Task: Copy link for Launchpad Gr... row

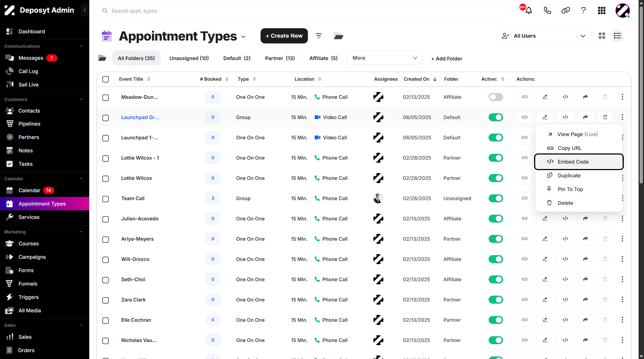Action: tap(525, 117)
